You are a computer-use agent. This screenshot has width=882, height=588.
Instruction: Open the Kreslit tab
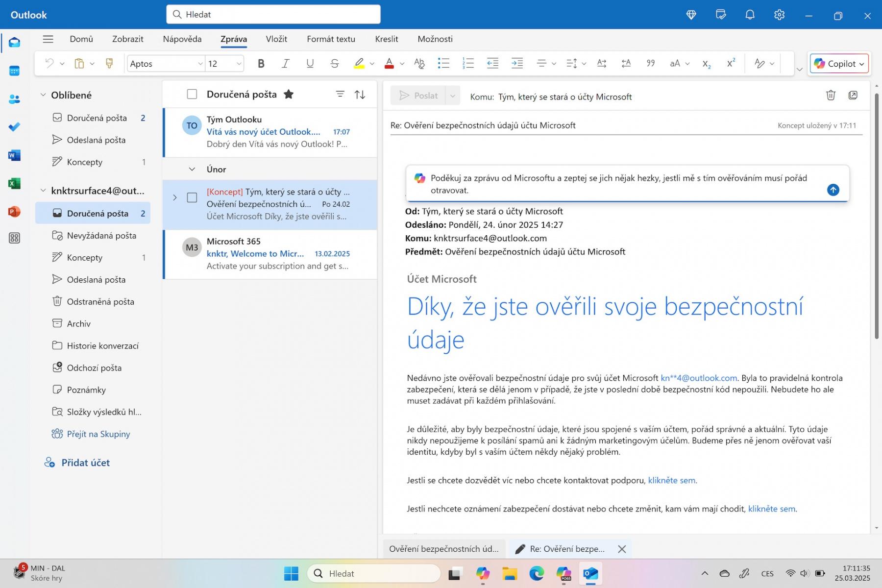click(x=387, y=39)
